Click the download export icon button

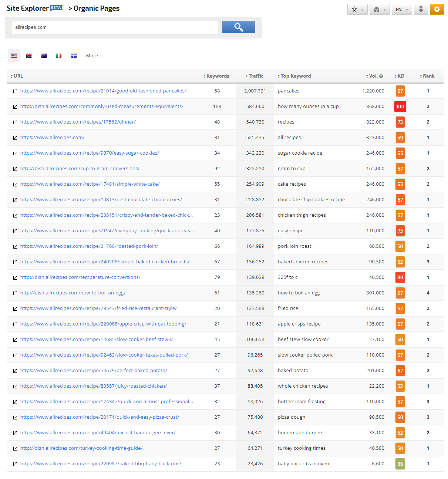[x=421, y=9]
